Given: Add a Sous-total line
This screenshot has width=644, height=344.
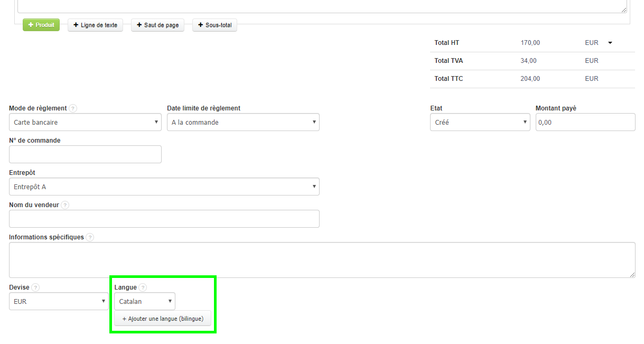Looking at the screenshot, I should point(215,25).
